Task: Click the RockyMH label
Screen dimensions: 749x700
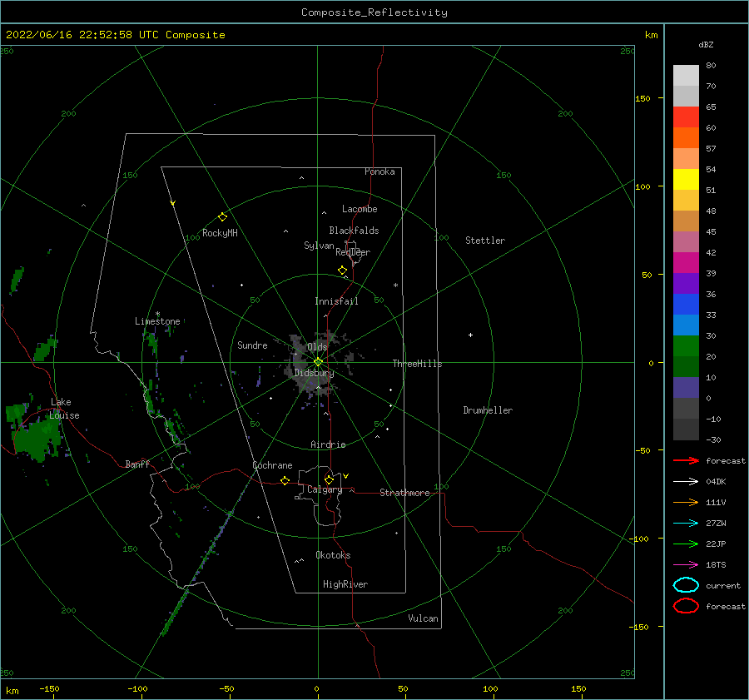Action: click(220, 233)
